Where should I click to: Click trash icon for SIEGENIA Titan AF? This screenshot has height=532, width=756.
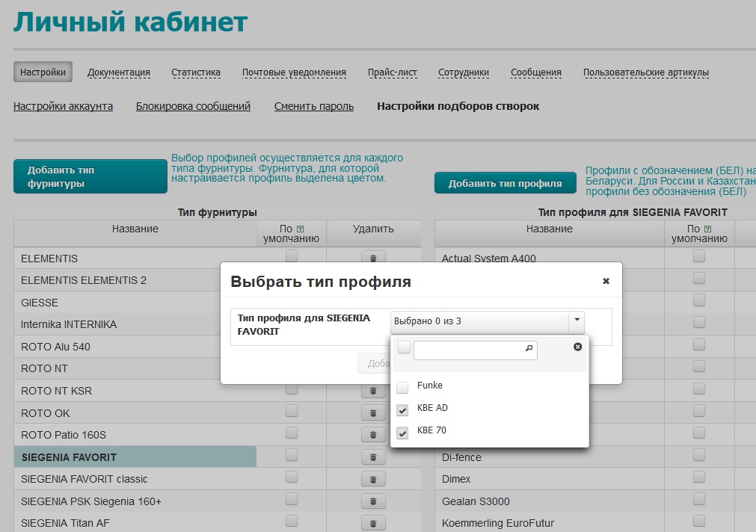[373, 523]
